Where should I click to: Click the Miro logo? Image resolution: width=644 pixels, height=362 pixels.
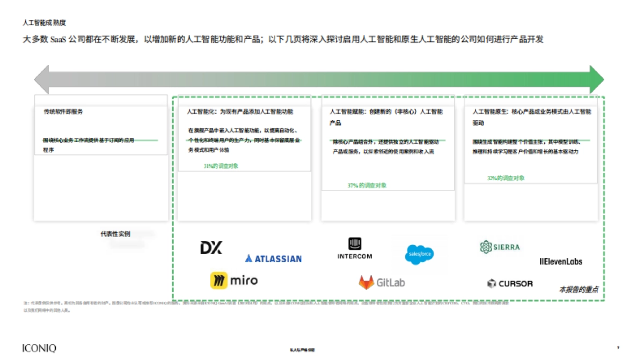click(235, 279)
